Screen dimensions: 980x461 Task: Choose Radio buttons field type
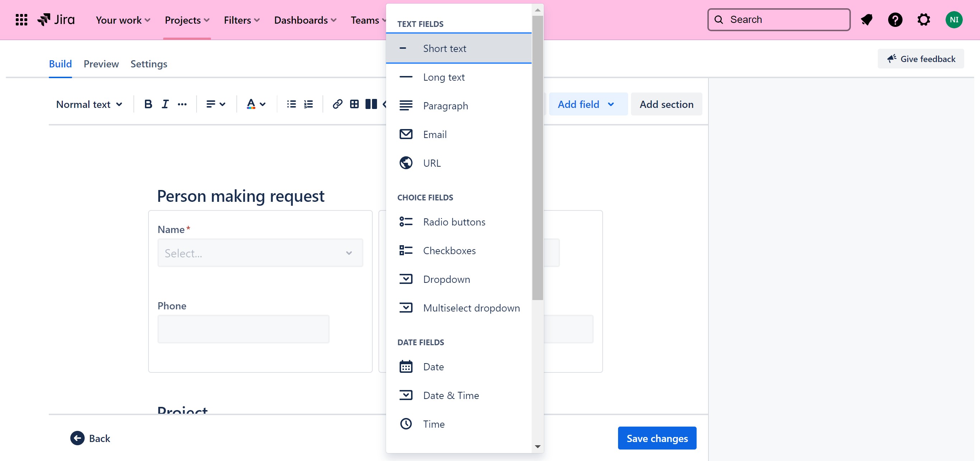(x=454, y=222)
